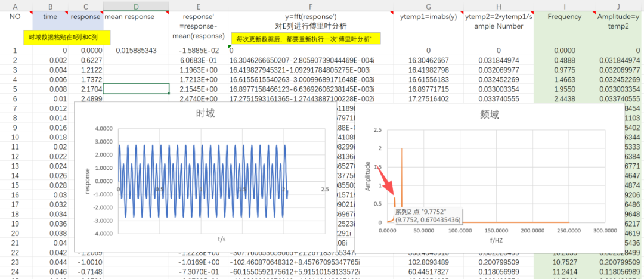This screenshot has width=644, height=279.
Task: Click FFT cell starting 16.3046266650207
Action: pos(311,60)
